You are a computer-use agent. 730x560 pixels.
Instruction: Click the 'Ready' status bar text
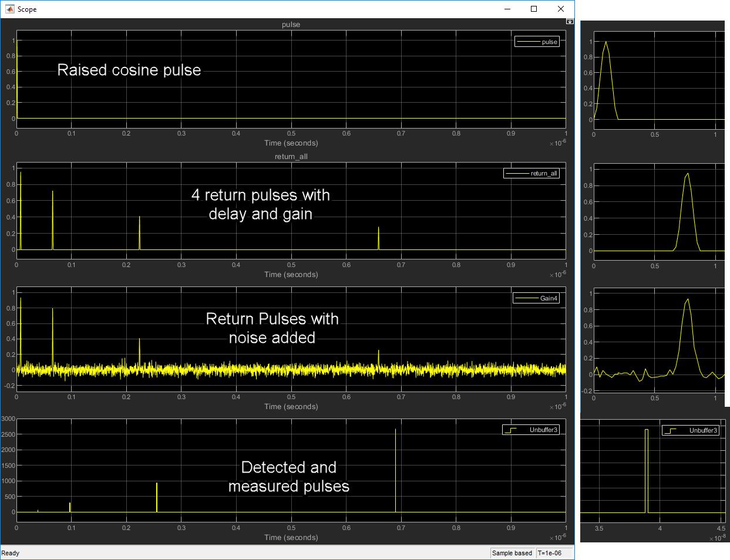click(x=10, y=553)
